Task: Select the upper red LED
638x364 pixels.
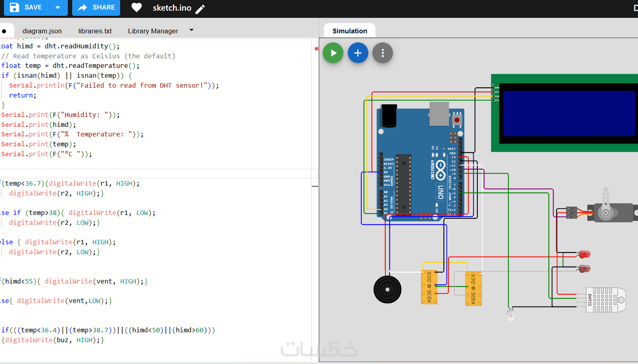Action: tap(584, 254)
